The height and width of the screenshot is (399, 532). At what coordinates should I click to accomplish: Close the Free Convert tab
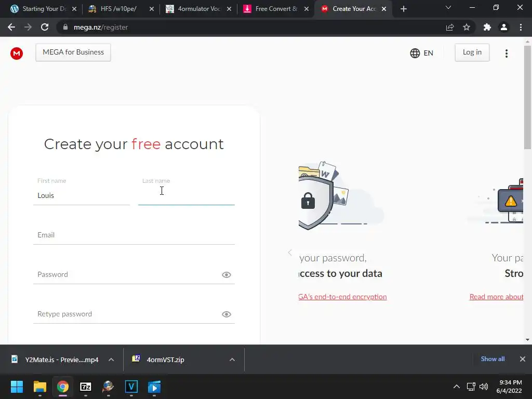coord(307,9)
